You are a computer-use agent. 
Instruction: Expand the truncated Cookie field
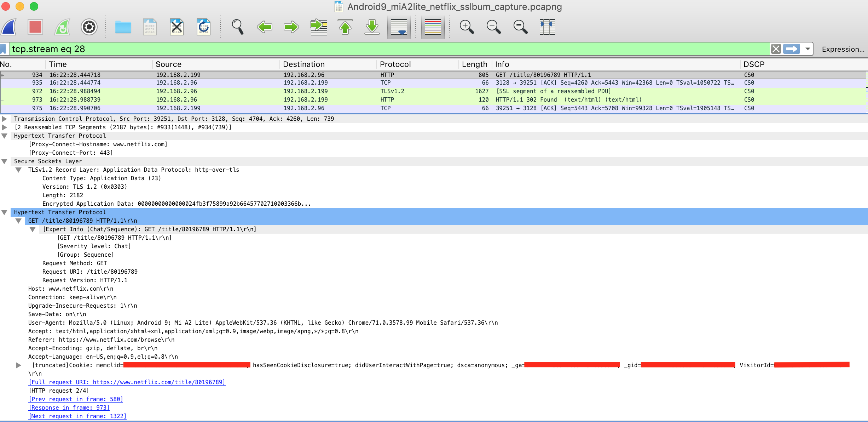pos(18,365)
